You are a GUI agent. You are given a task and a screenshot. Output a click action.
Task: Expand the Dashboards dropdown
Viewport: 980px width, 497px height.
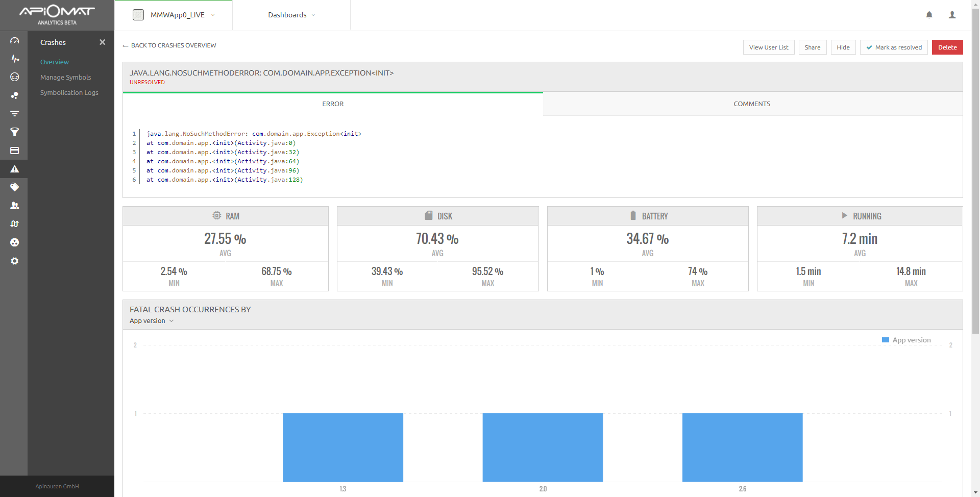pyautogui.click(x=313, y=15)
